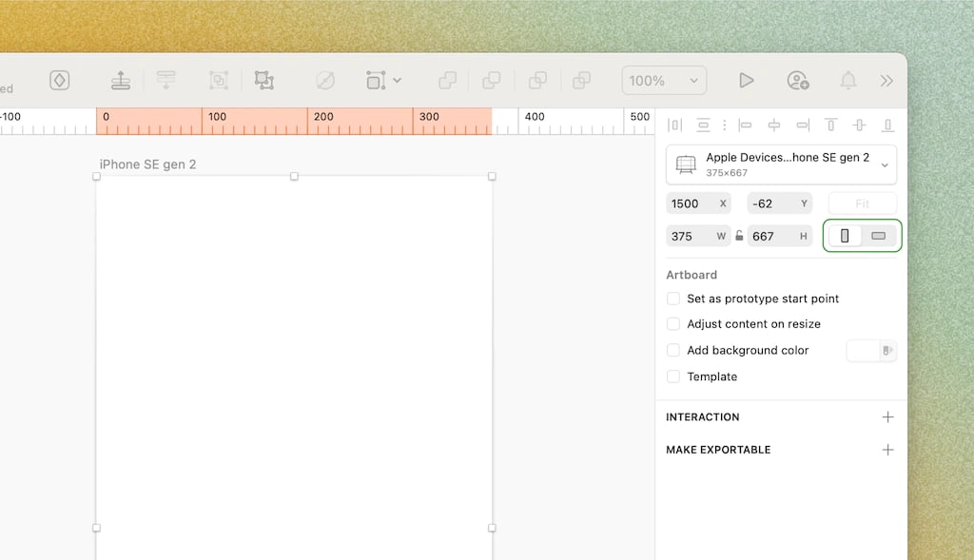Click the Y position field showing -62
The height and width of the screenshot is (560, 974).
pyautogui.click(x=780, y=203)
